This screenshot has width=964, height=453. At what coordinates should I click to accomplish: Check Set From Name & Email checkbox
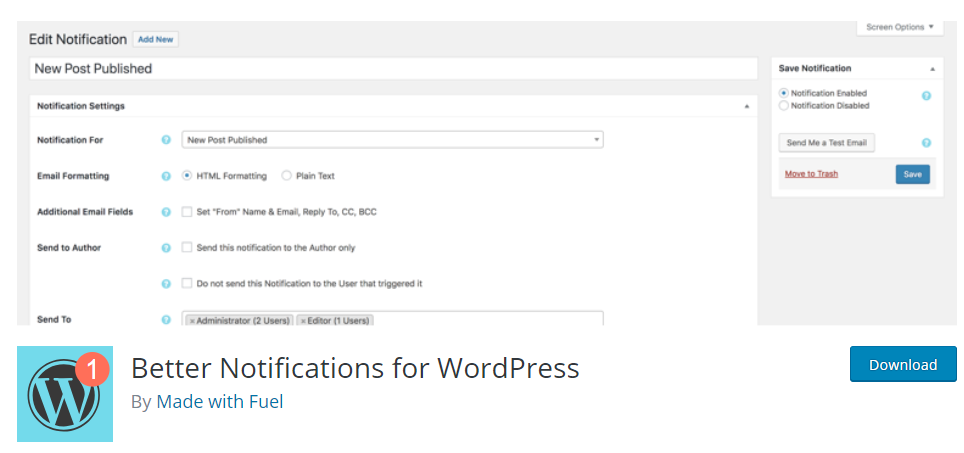[187, 212]
